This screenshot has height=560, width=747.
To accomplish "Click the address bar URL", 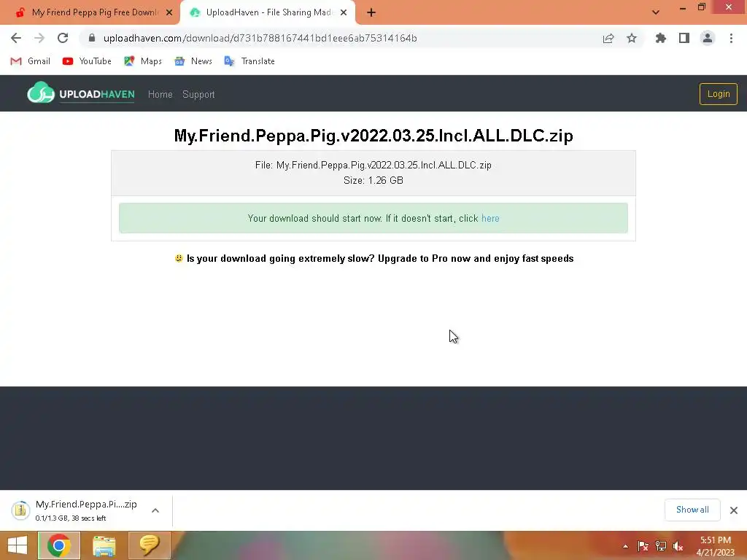I will 260,38.
